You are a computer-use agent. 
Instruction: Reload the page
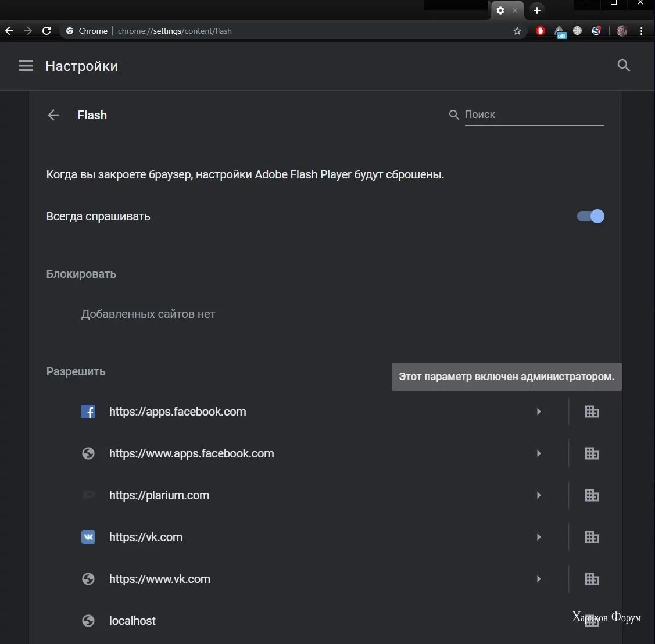[46, 31]
